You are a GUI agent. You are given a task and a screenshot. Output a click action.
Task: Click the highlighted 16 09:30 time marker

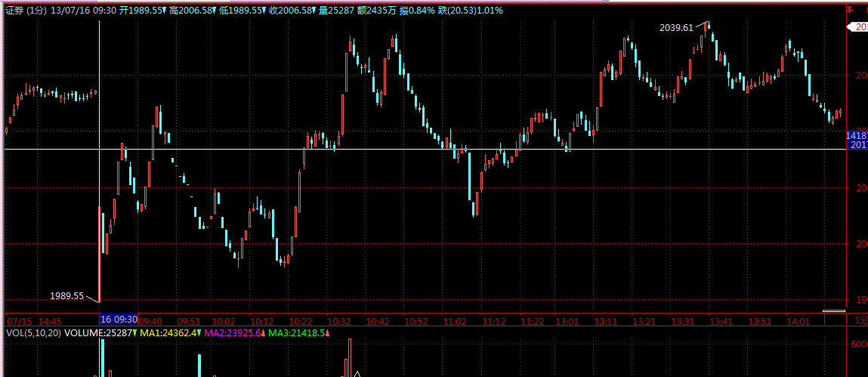point(119,320)
